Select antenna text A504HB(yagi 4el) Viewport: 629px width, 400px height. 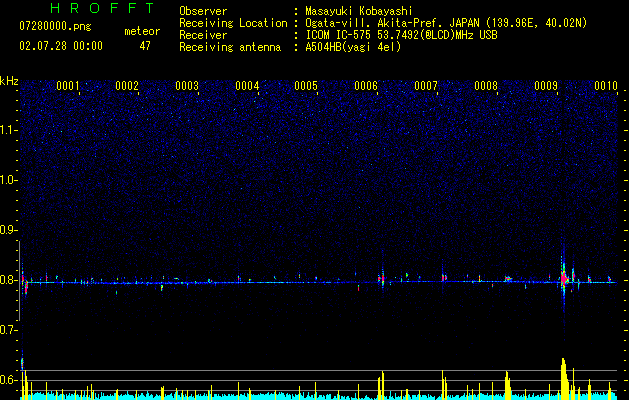click(353, 47)
